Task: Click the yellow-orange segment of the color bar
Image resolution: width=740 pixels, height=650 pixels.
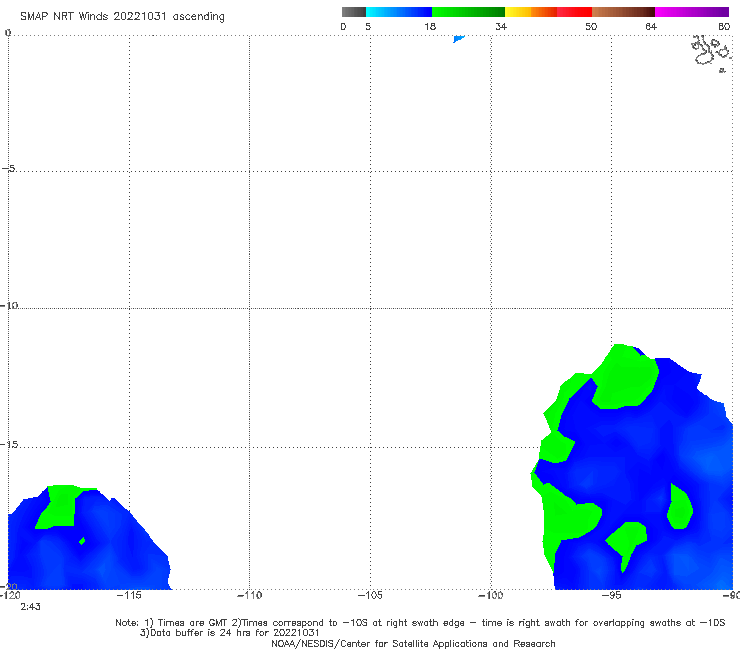Action: 530,12
